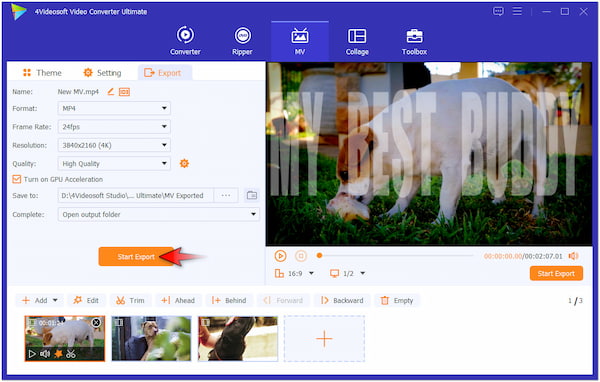The image size is (600, 382).
Task: Click edit star icon on first clip
Action: click(58, 354)
